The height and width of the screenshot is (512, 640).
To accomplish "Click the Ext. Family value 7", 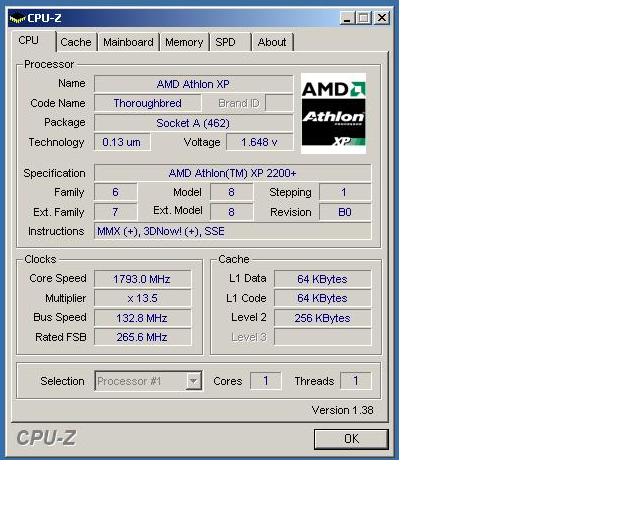I will pos(116,212).
